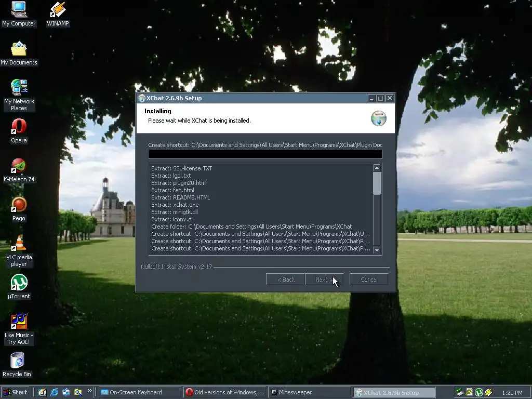Switch to Old versions of Windows taskbar item
Image resolution: width=532 pixels, height=399 pixels.
click(x=225, y=392)
